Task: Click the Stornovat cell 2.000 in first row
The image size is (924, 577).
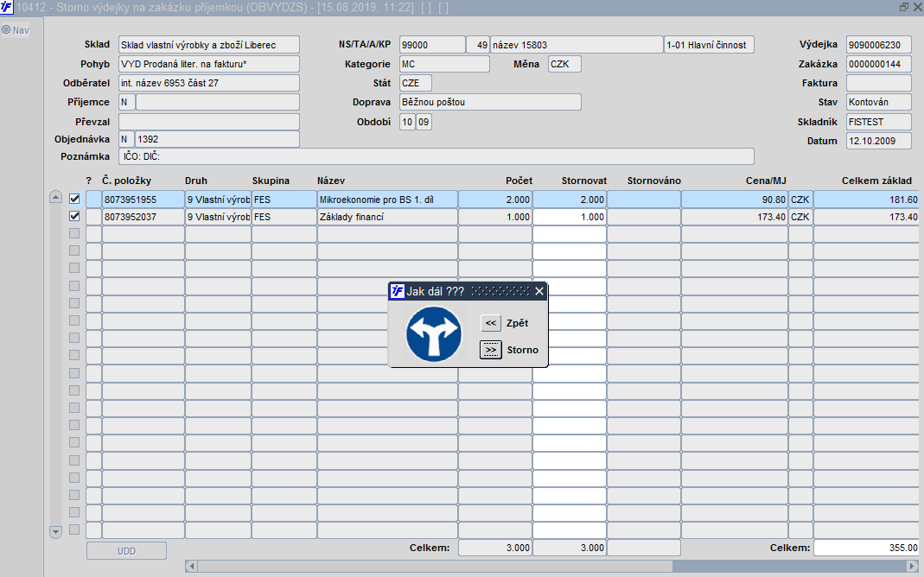Action: click(x=570, y=200)
